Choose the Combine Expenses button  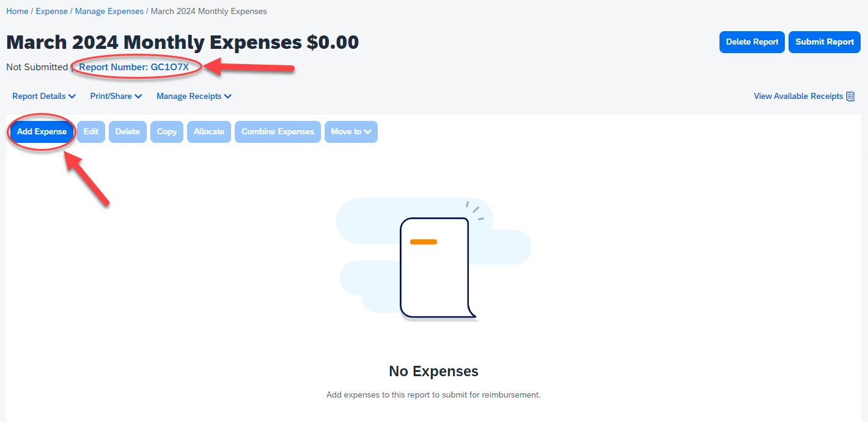[278, 132]
